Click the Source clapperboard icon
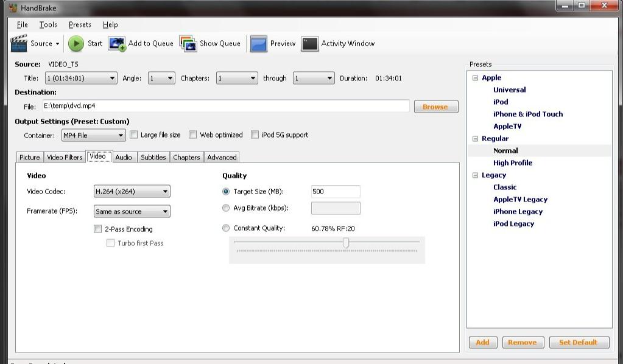This screenshot has width=623, height=364. pyautogui.click(x=19, y=43)
